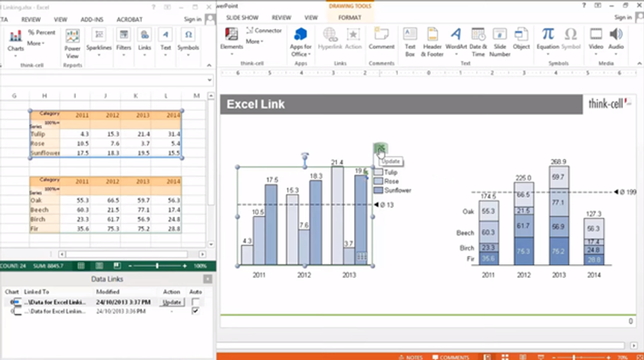Open Apps for Office
This screenshot has height=360, width=644.
(301, 42)
